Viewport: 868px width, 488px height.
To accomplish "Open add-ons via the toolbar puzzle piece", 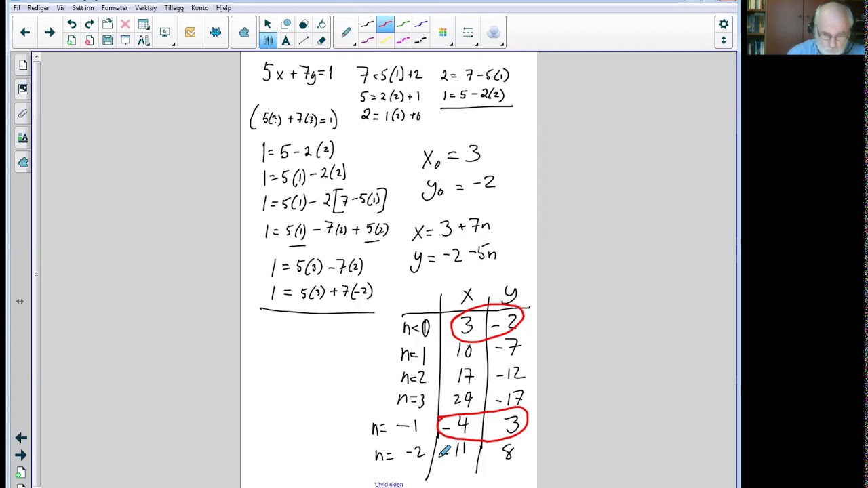I will tap(243, 33).
